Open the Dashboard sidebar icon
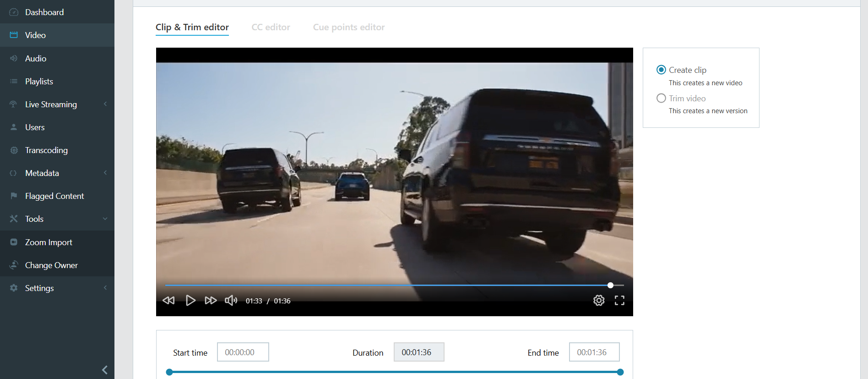Viewport: 868px width, 379px height. click(14, 12)
